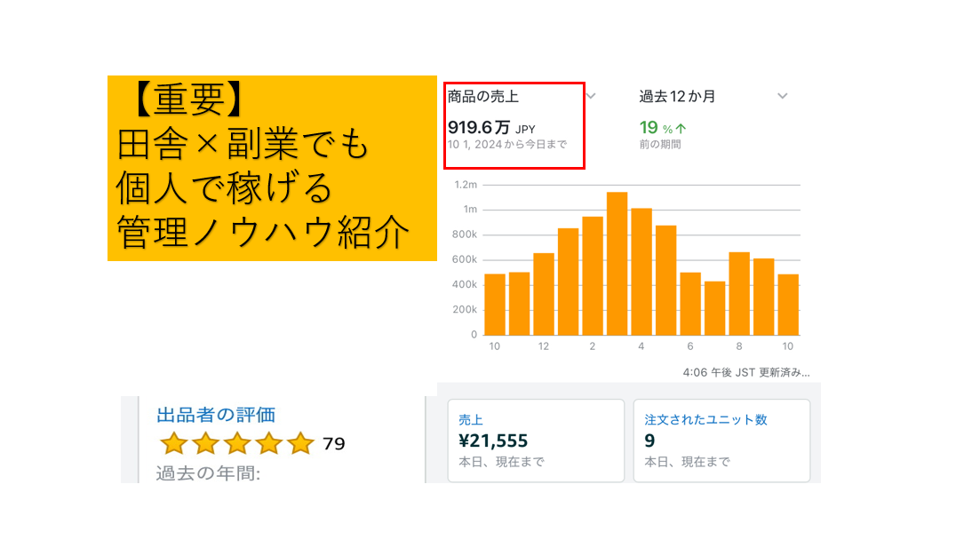Open the 出品者の評価 link

[x=216, y=414]
